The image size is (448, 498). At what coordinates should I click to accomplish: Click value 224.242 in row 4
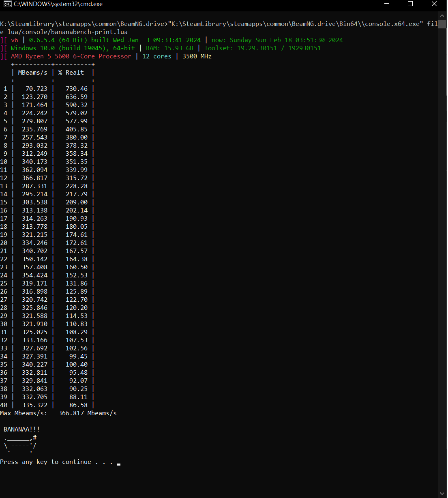coord(34,113)
